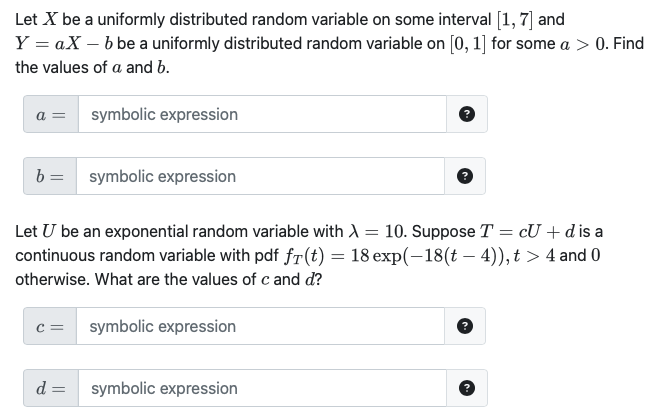Open help icon for the a answer field
This screenshot has height=420, width=658.
(467, 114)
